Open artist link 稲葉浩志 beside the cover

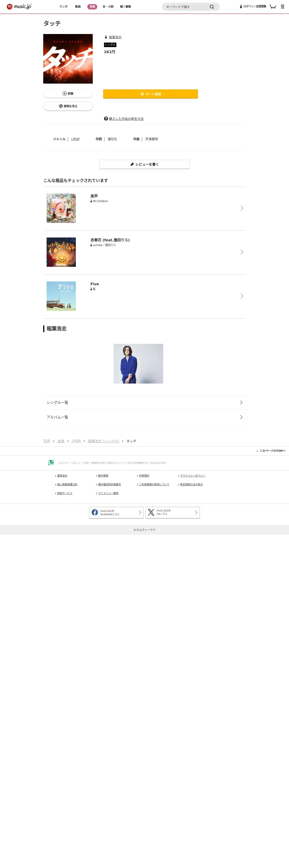tap(115, 37)
